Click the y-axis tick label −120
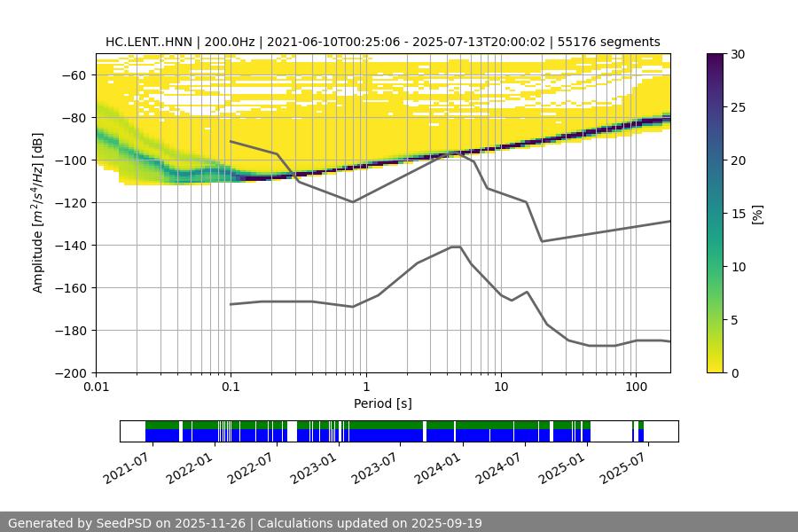Screen dimensions: 798x532 72,203
